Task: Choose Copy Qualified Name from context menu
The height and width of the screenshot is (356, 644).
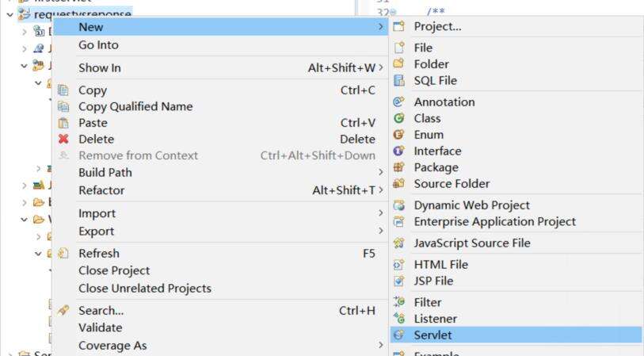Action: (135, 106)
